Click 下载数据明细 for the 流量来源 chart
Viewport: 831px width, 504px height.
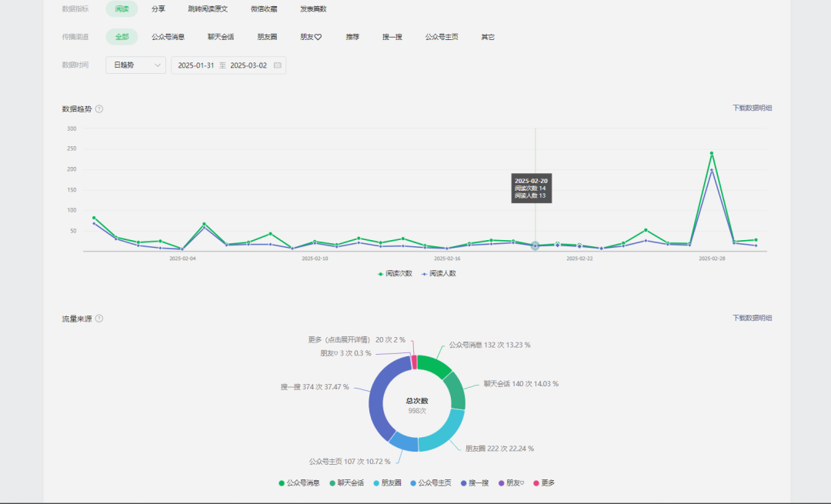coord(752,318)
